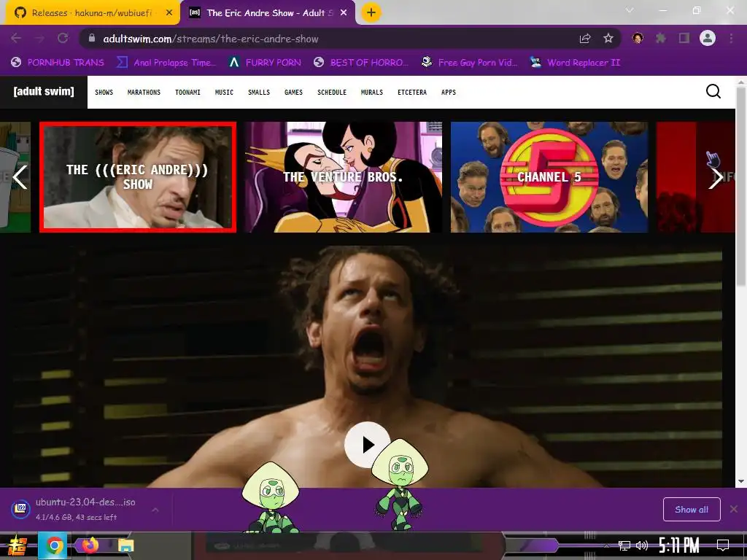Image resolution: width=747 pixels, height=560 pixels.
Task: Click the Show all downloads button
Action: 692,509
